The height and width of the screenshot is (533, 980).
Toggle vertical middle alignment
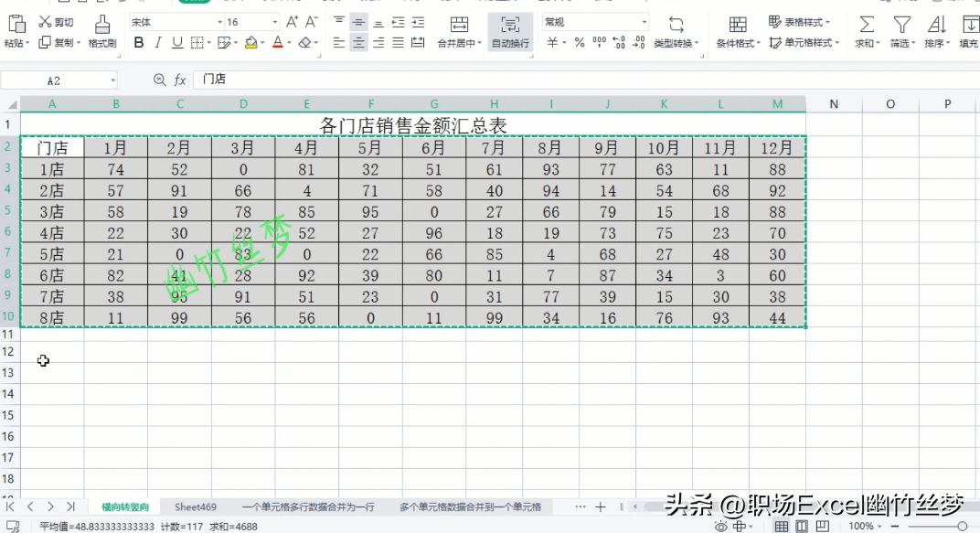358,23
